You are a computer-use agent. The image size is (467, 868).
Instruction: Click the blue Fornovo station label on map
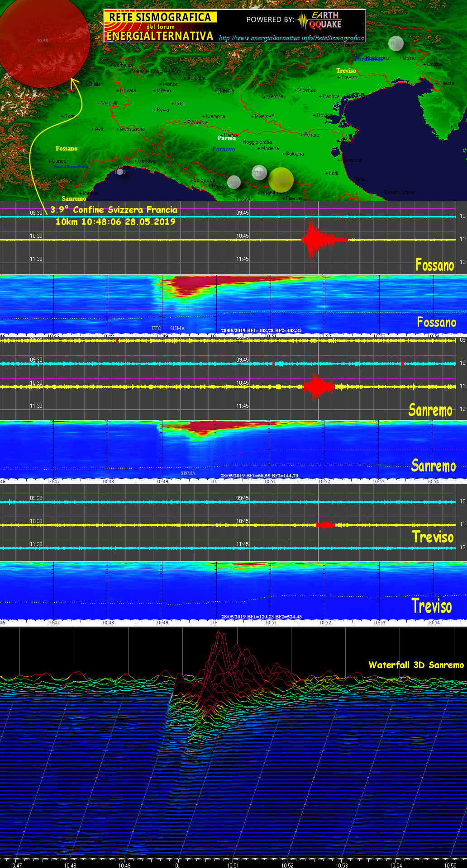(x=224, y=149)
